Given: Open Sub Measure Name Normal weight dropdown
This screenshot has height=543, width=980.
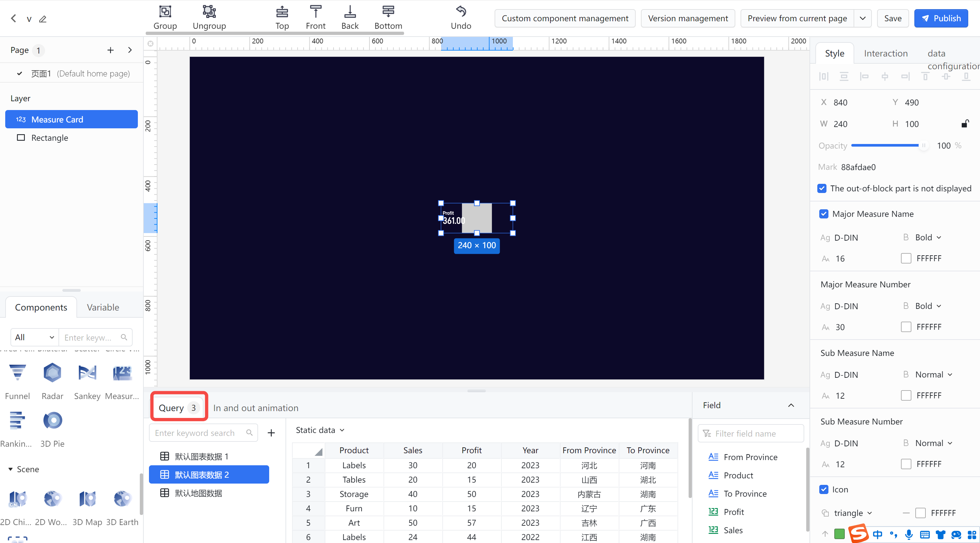Looking at the screenshot, I should 934,375.
